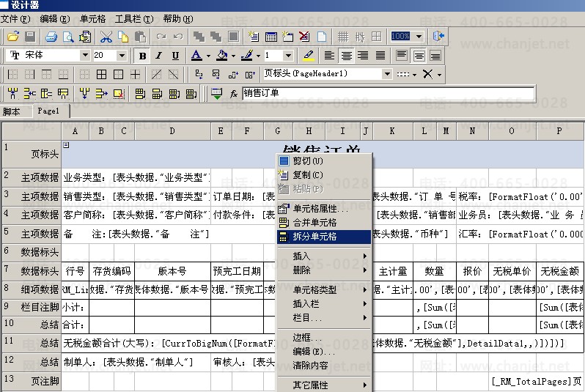Toggle horizontal align right
Screen dimensions: 585x392
363,56
